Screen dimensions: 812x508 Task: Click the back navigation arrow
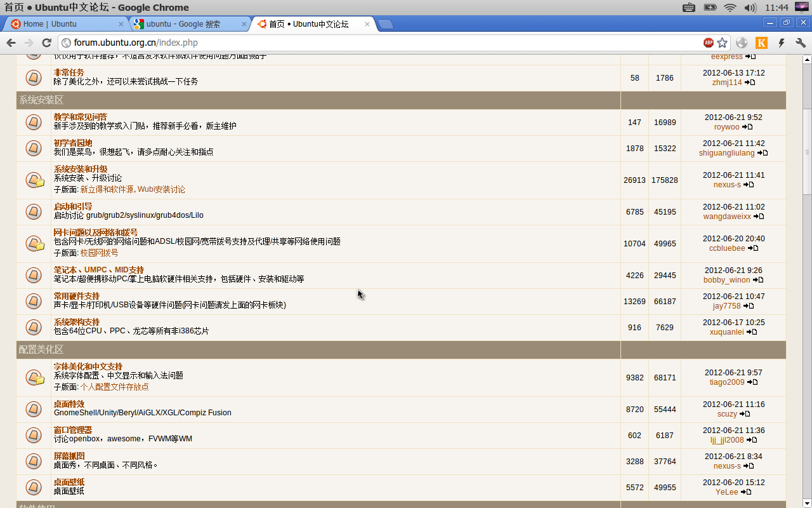pos(11,43)
